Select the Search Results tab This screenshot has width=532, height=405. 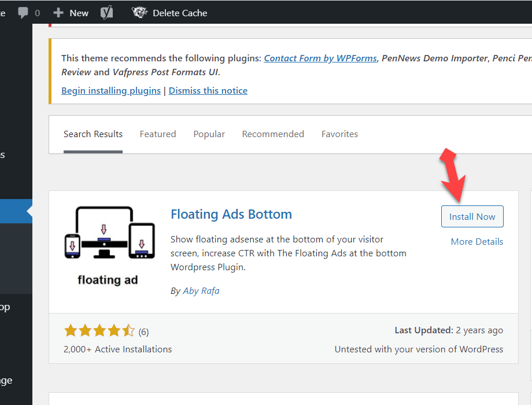93,134
